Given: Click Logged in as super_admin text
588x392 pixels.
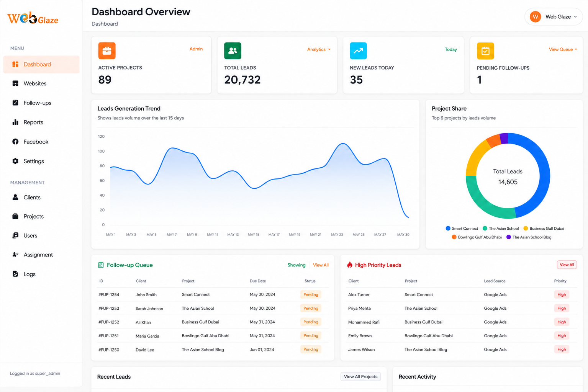Looking at the screenshot, I should click(35, 373).
